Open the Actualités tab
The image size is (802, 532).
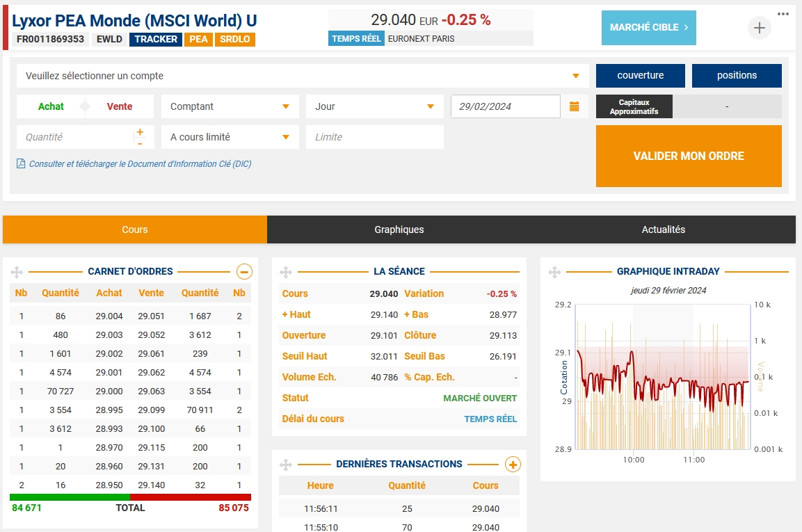(663, 229)
